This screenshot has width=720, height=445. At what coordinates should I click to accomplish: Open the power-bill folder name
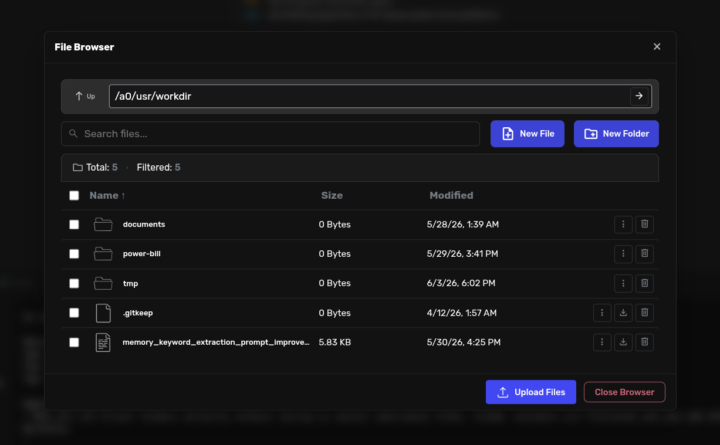(x=141, y=253)
